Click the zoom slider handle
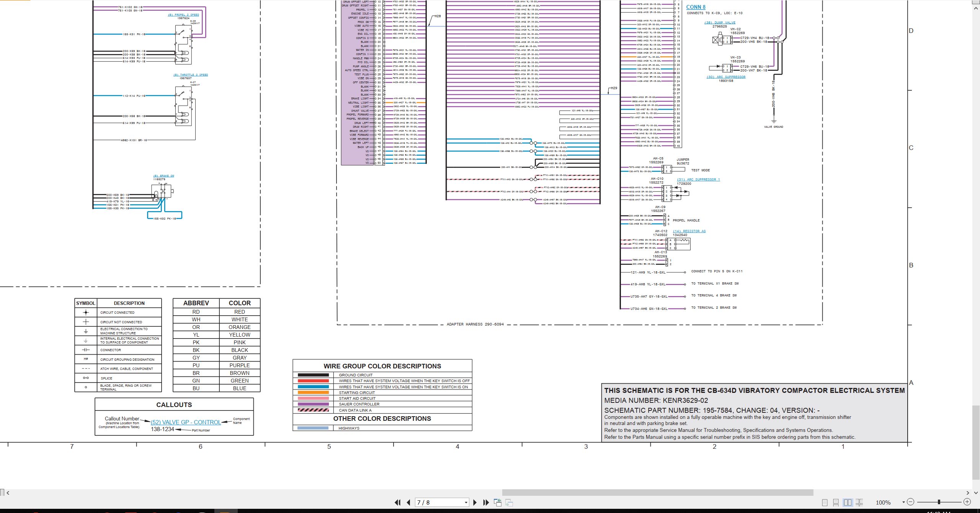This screenshot has height=513, width=980. (939, 502)
